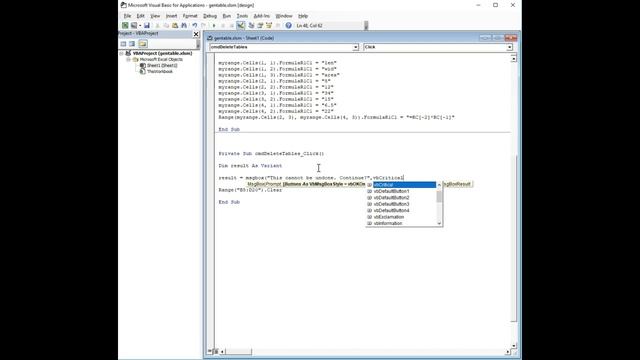
Task: Click the blue Help question mark icon
Action: point(289,25)
